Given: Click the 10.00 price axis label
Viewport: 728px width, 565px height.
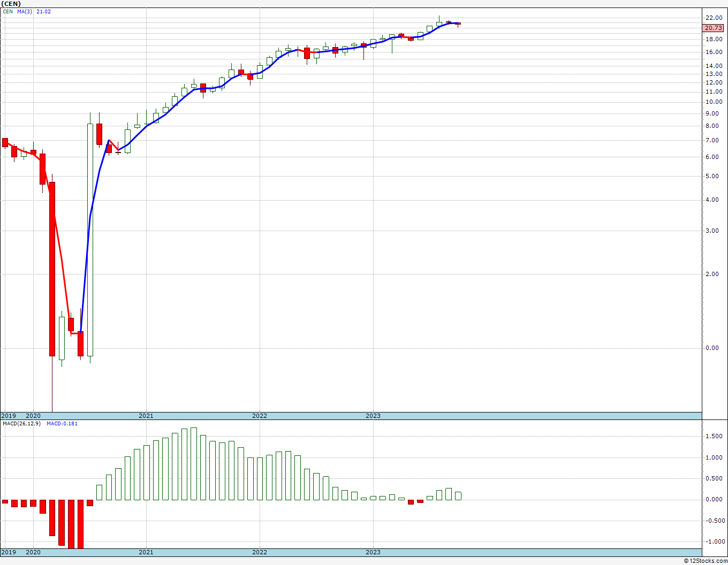Looking at the screenshot, I should pos(714,102).
